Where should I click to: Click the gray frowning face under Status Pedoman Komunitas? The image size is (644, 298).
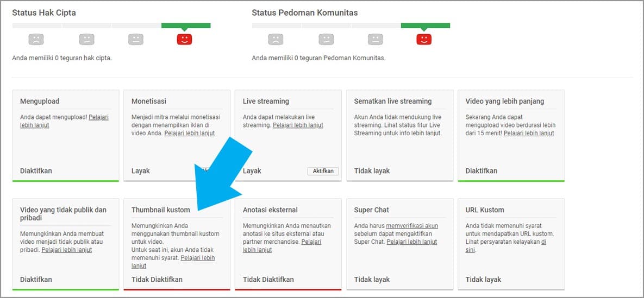(x=276, y=39)
